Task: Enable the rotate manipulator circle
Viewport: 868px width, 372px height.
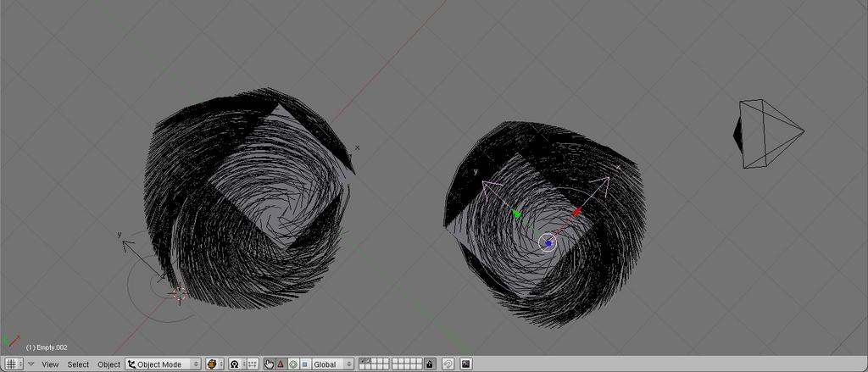Action: click(x=292, y=364)
